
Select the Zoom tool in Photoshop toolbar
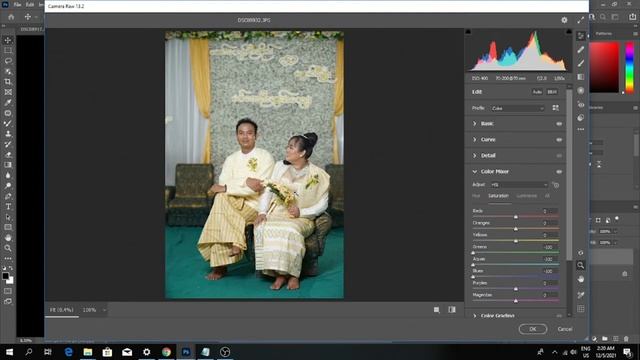[8, 248]
